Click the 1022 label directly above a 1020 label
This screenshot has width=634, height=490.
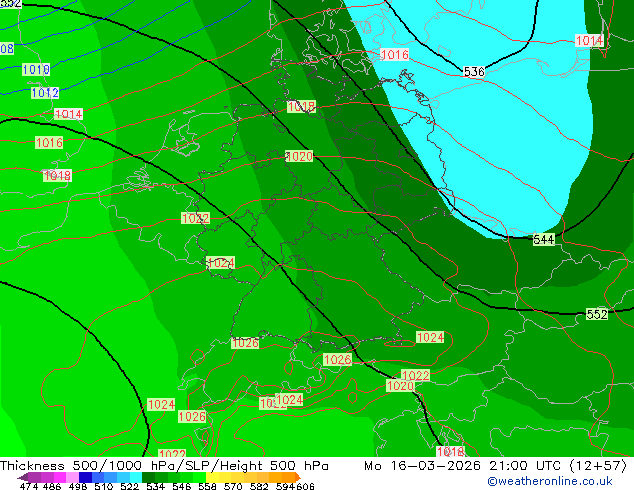click(x=415, y=375)
